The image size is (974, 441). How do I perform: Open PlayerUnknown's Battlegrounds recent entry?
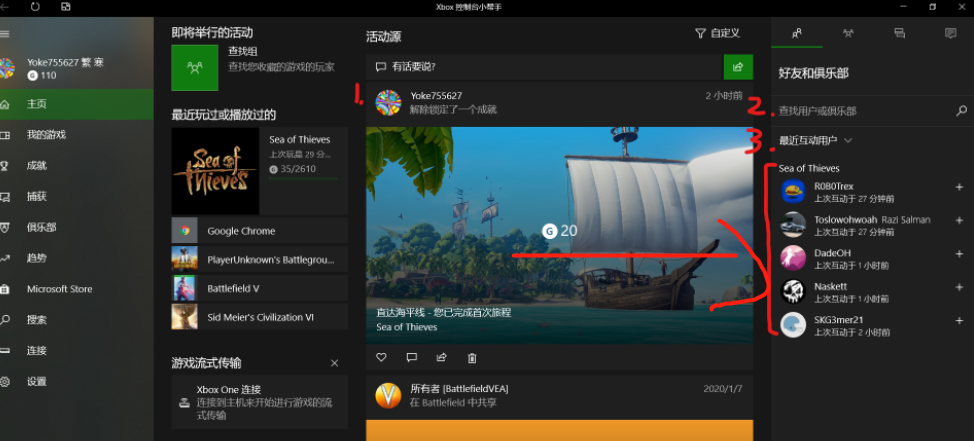[x=260, y=259]
